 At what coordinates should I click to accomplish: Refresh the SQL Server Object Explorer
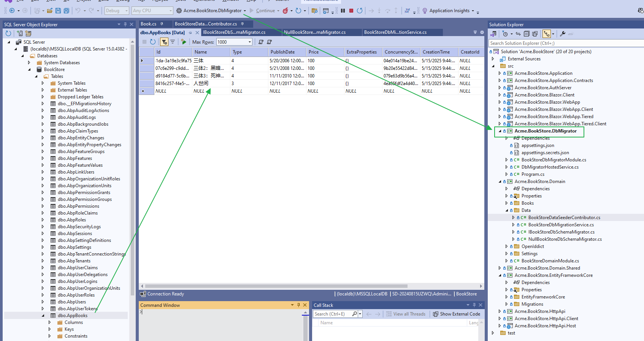tap(8, 33)
